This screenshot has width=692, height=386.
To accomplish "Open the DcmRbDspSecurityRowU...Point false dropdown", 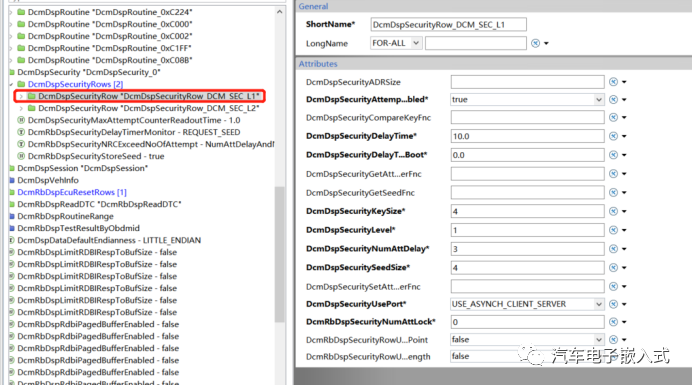I will click(598, 339).
